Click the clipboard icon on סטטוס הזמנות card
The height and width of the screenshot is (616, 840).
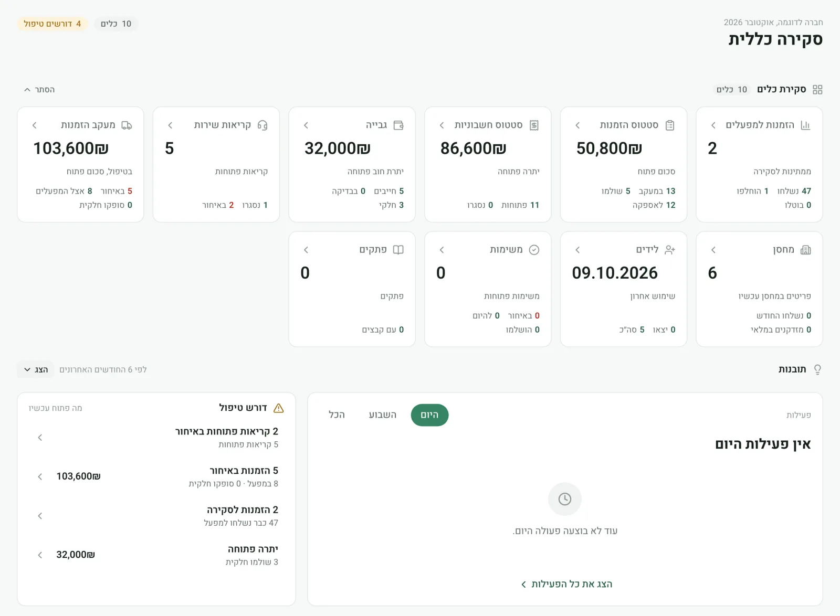pos(670,125)
